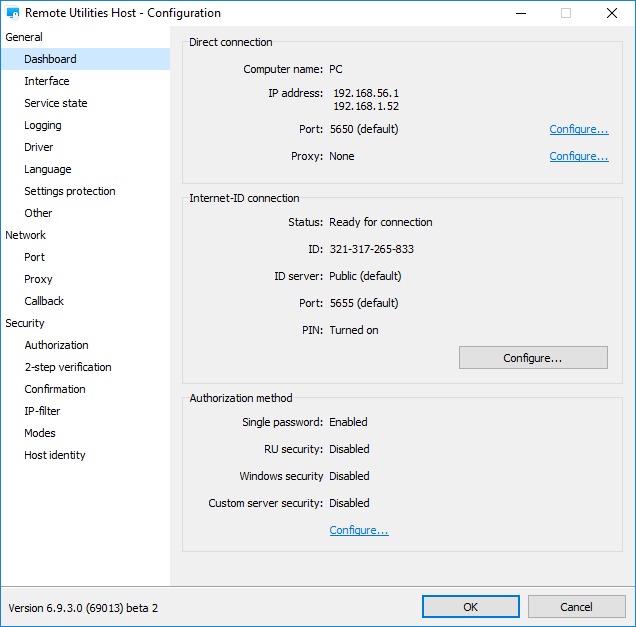Click the Remote Utilities Host title bar icon
This screenshot has width=636, height=627.
(x=13, y=13)
